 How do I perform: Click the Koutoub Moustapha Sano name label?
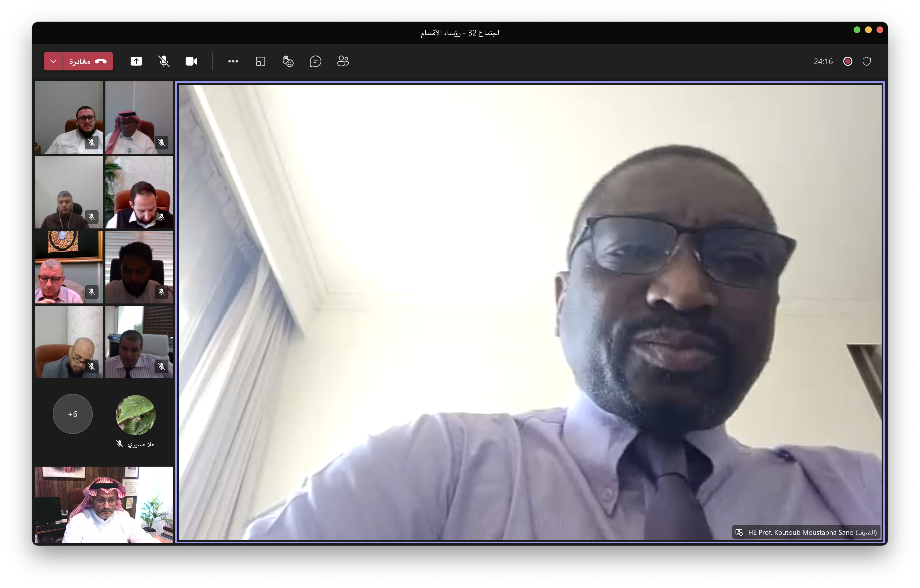[812, 533]
